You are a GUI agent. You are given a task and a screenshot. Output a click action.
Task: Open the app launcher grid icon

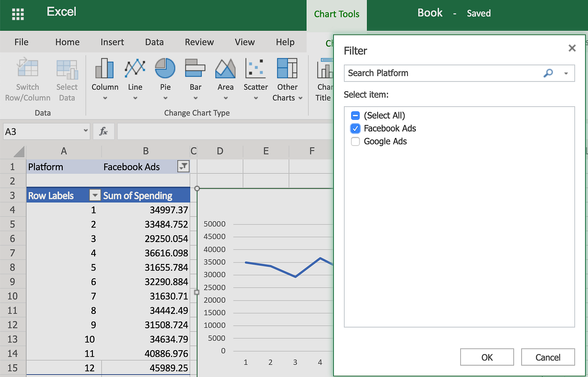[18, 14]
